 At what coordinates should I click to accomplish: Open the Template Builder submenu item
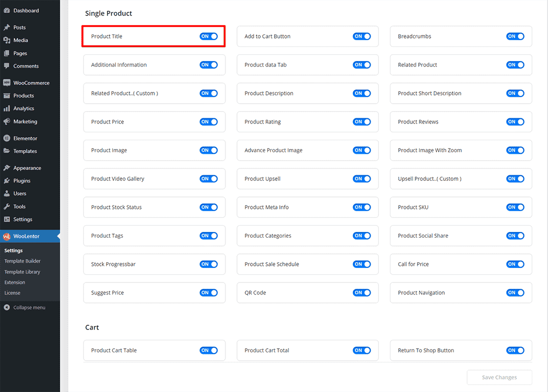tap(22, 261)
